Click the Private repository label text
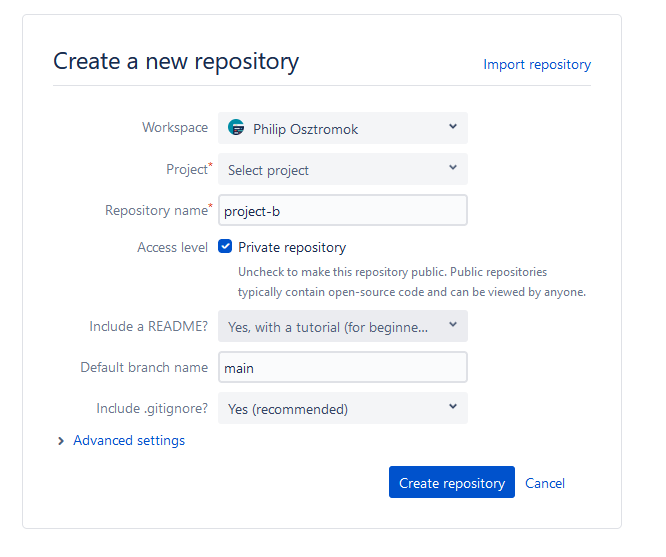The width and height of the screenshot is (666, 557). [292, 247]
